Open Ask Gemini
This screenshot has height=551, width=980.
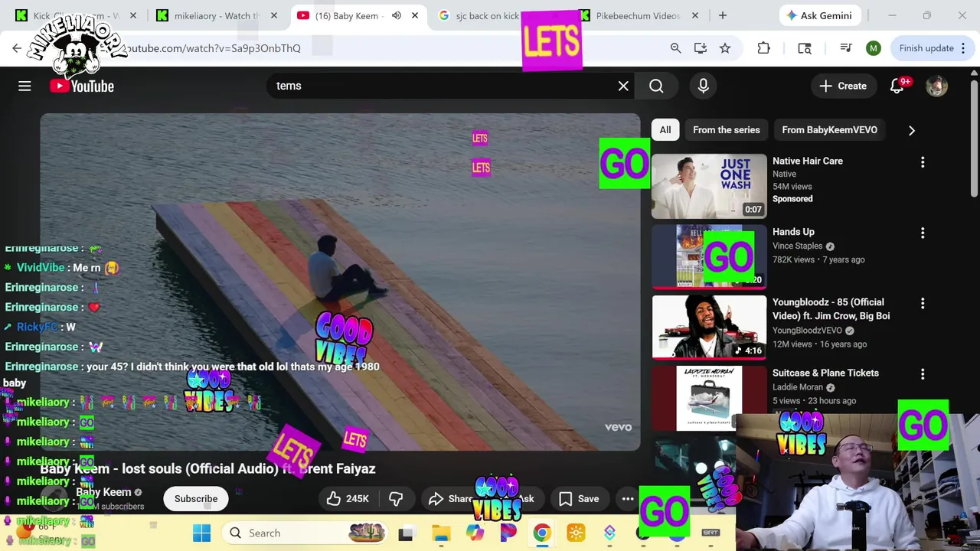tap(821, 15)
